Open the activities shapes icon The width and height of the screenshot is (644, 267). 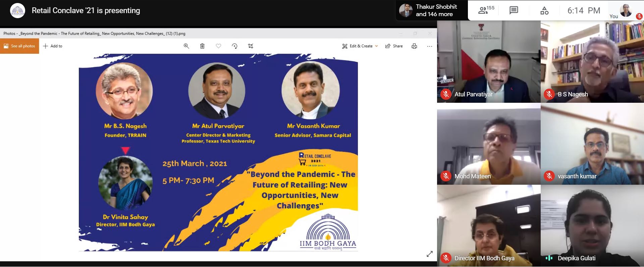(x=544, y=10)
